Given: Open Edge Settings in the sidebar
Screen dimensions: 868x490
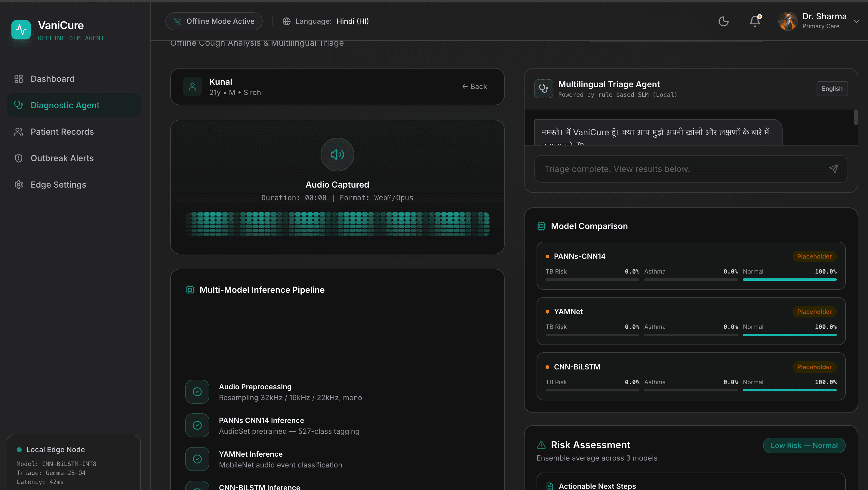Looking at the screenshot, I should pos(73,185).
